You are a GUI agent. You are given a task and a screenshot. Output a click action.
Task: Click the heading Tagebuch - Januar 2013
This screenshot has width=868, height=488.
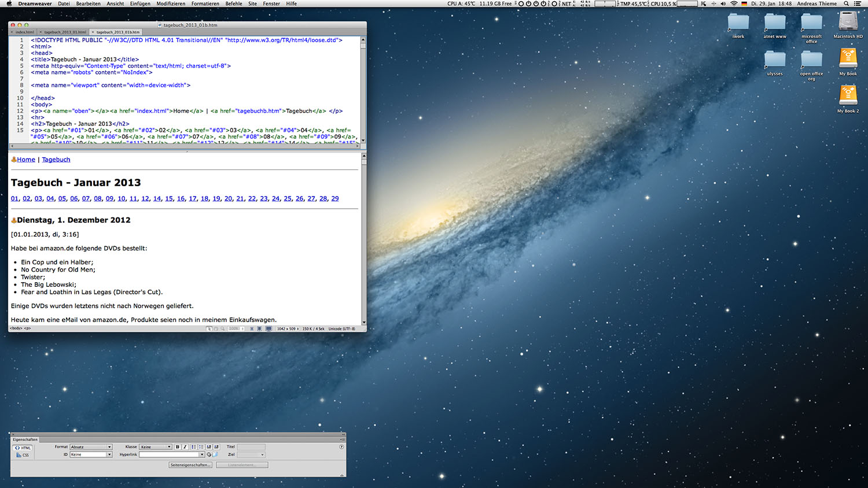coord(76,183)
